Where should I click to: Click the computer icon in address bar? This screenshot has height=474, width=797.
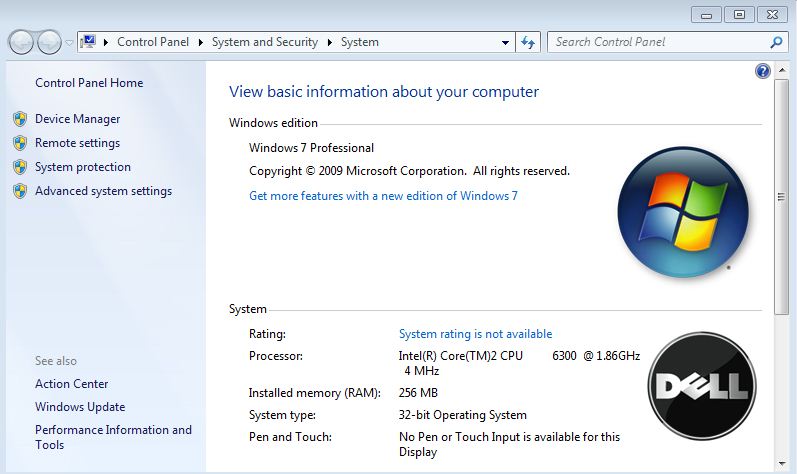pyautogui.click(x=88, y=42)
